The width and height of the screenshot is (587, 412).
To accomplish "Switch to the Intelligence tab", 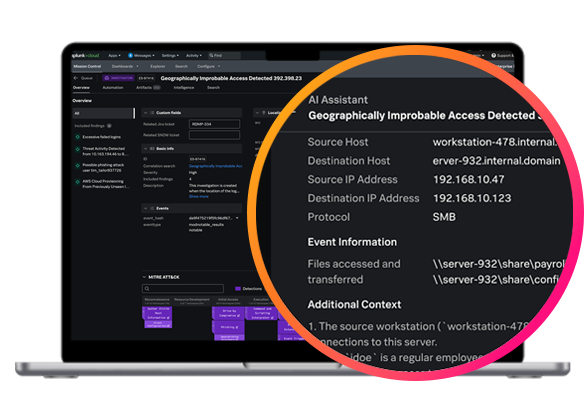I will pos(184,88).
